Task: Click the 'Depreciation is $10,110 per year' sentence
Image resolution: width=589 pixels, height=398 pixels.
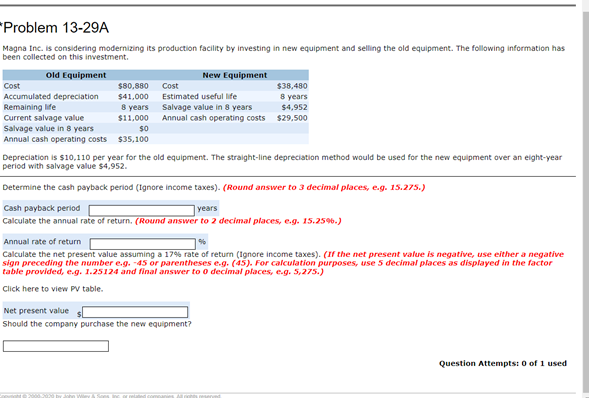Action: click(105, 157)
